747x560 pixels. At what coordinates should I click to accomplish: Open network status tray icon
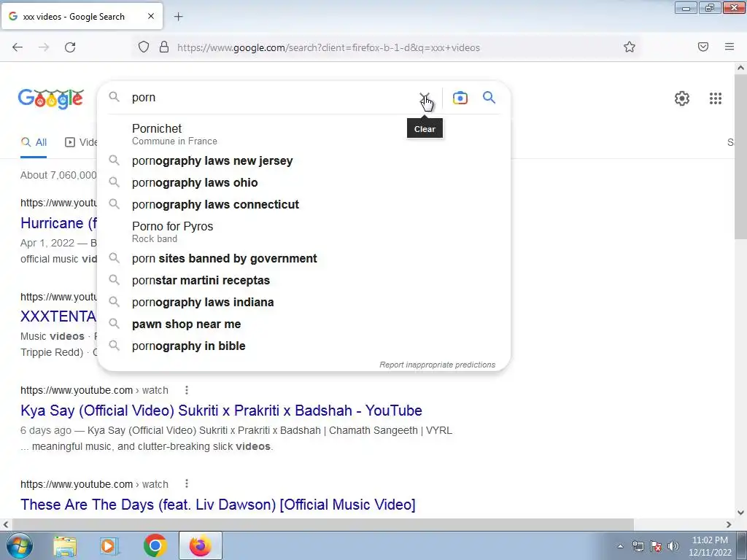[x=638, y=546]
